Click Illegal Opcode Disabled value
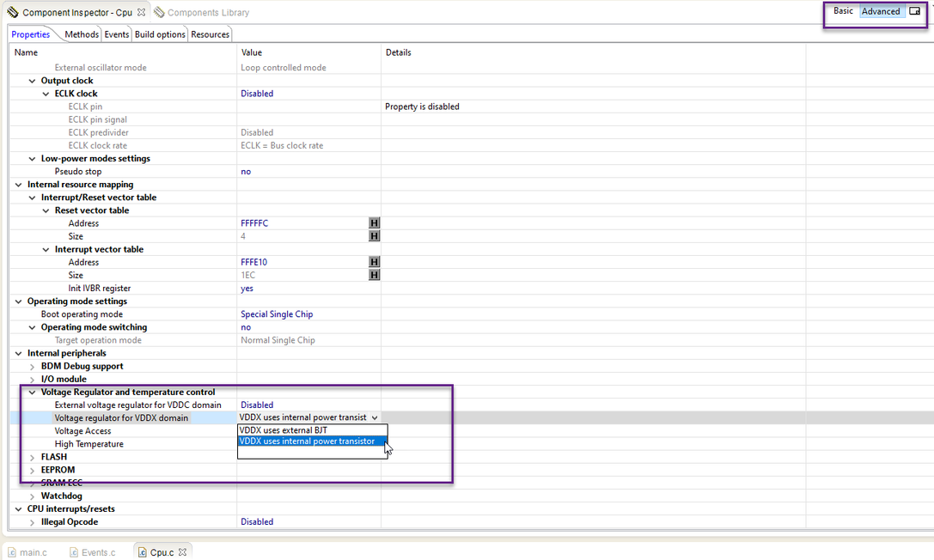Screen dimensions: 934x560 [x=257, y=522]
